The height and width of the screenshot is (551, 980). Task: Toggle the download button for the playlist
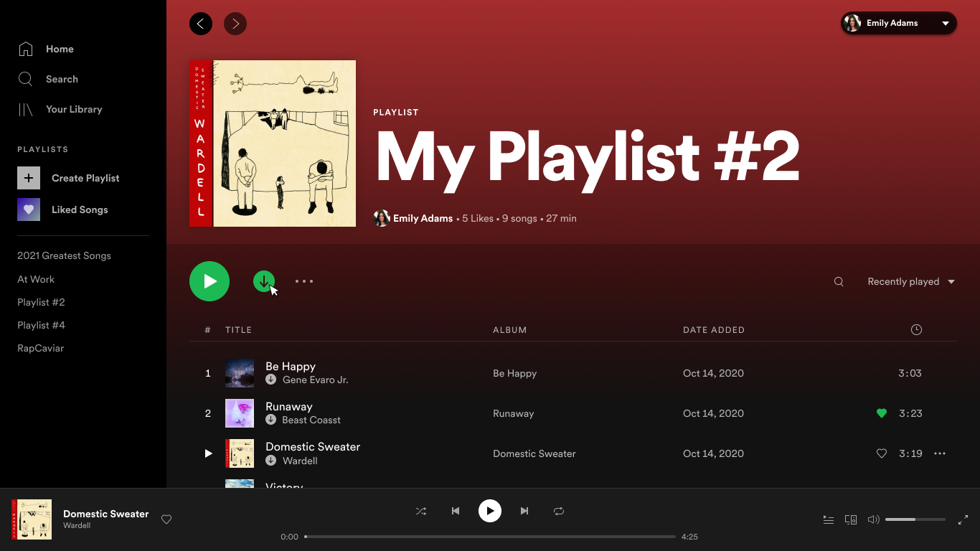(x=264, y=281)
